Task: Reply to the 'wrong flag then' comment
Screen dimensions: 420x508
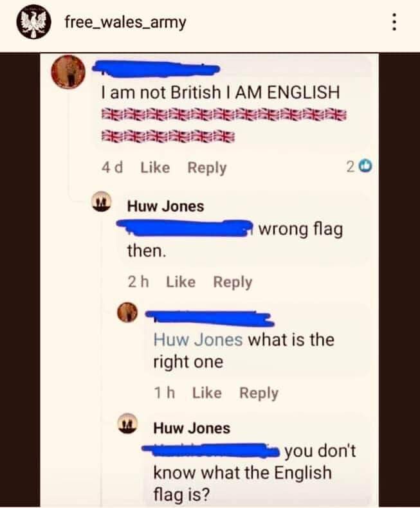Action: click(x=233, y=282)
